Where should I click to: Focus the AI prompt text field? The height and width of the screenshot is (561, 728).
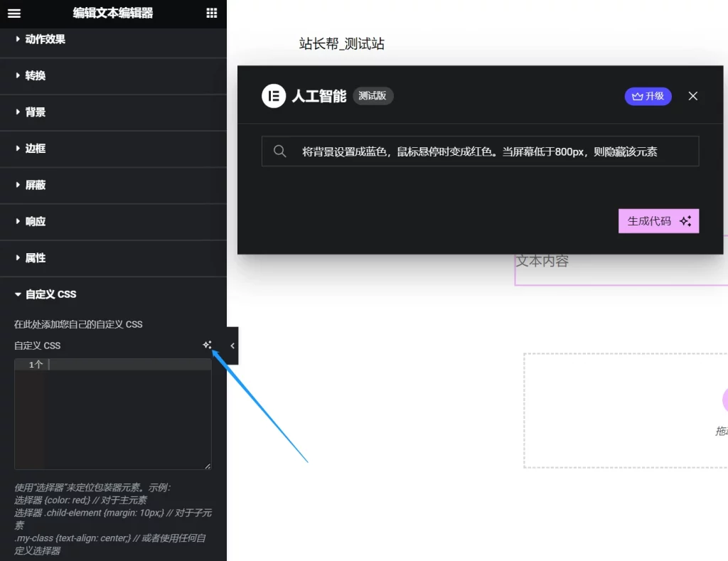click(483, 151)
